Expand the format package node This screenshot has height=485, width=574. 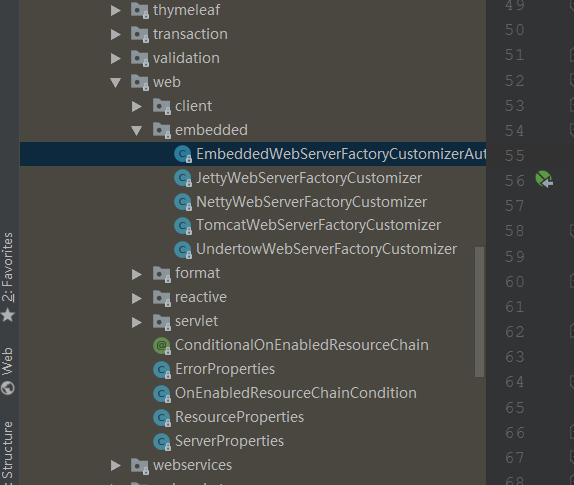[x=137, y=274]
